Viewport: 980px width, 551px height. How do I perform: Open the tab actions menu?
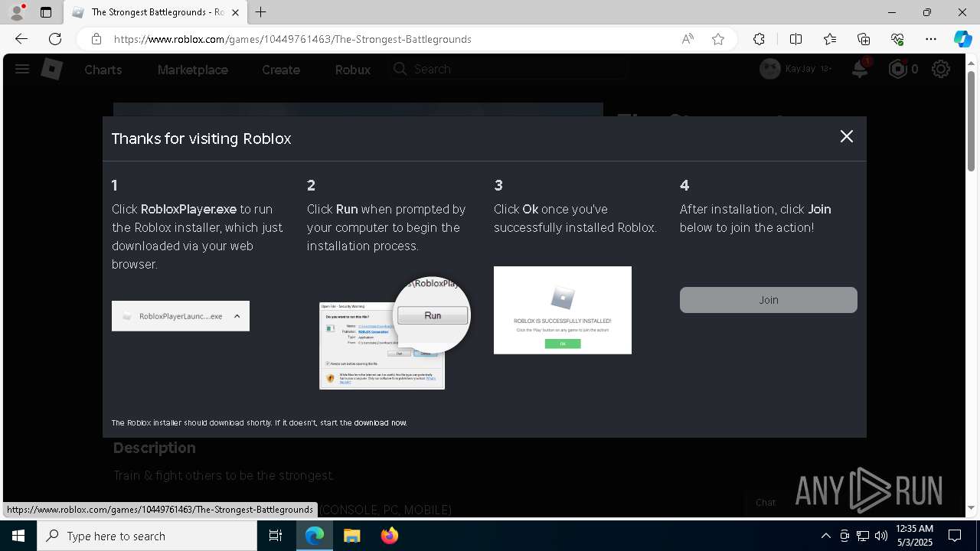point(46,12)
